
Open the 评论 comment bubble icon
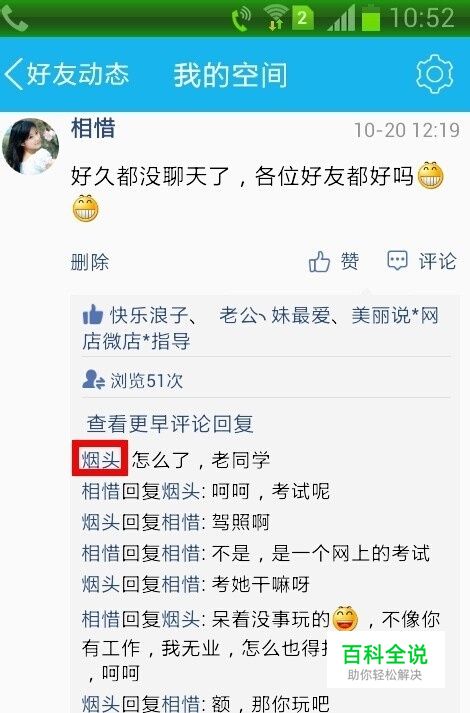click(x=397, y=261)
